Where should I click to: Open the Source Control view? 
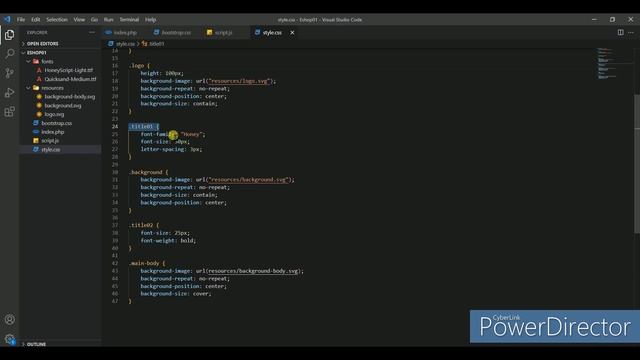[x=9, y=73]
